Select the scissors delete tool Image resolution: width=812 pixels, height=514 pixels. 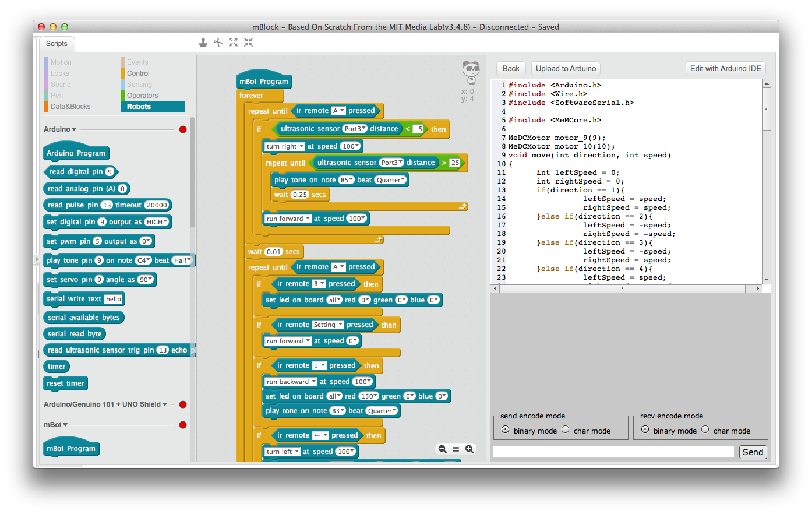[x=218, y=43]
